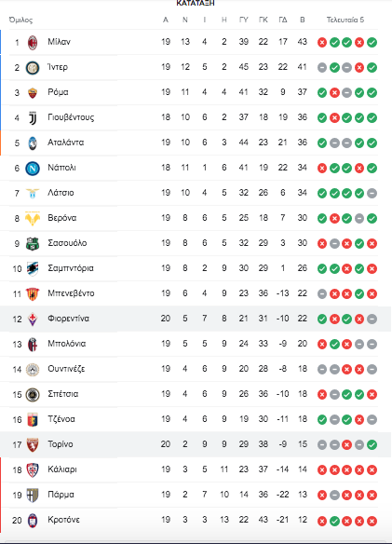Screen dimensions: 392x544
Task: Click the Τελευταία 5 column header
Action: coord(345,20)
